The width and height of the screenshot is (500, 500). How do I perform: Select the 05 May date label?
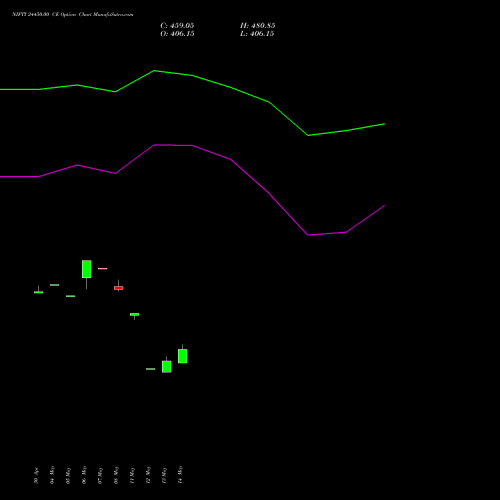(x=68, y=475)
